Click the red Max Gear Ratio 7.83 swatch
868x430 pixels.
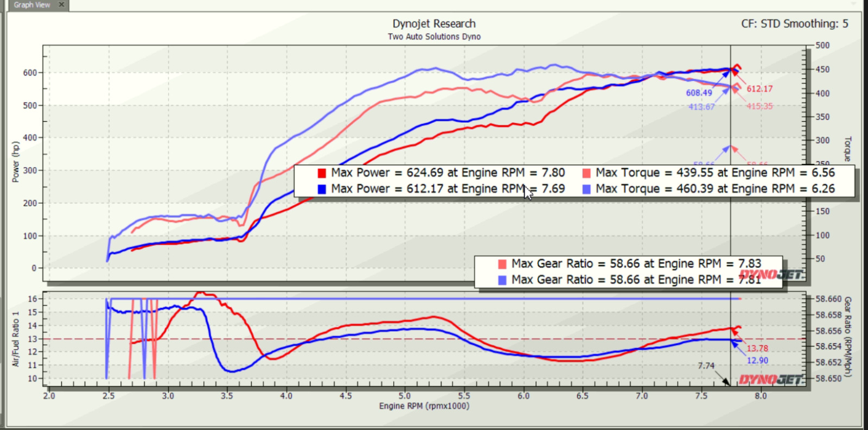(x=502, y=264)
